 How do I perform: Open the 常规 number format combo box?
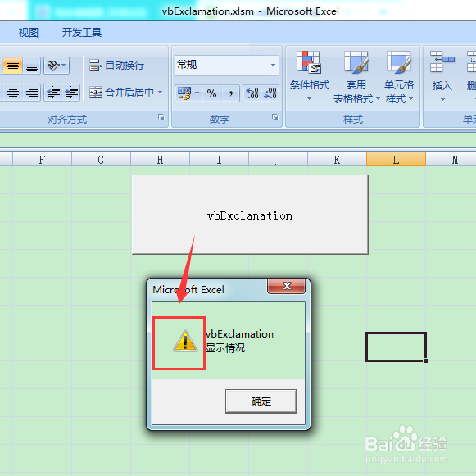click(227, 65)
